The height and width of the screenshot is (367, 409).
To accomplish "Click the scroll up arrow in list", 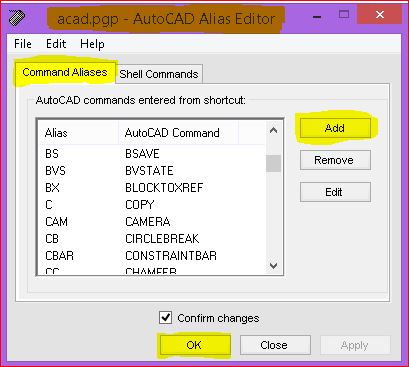I will coord(273,130).
